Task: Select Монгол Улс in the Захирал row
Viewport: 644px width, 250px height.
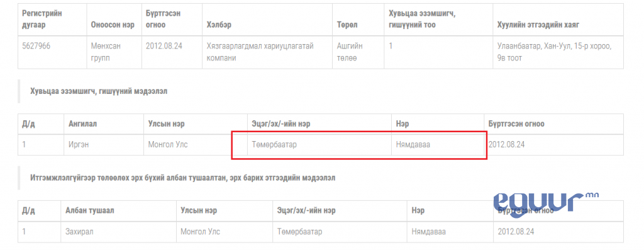Action: (200, 232)
